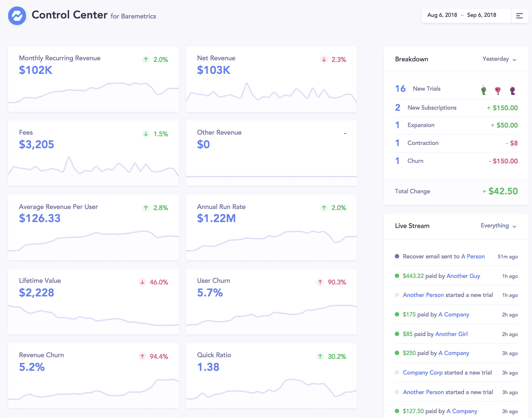This screenshot has width=532, height=418.
Task: Open A Company from the $127.50 payment
Action: 462,411
